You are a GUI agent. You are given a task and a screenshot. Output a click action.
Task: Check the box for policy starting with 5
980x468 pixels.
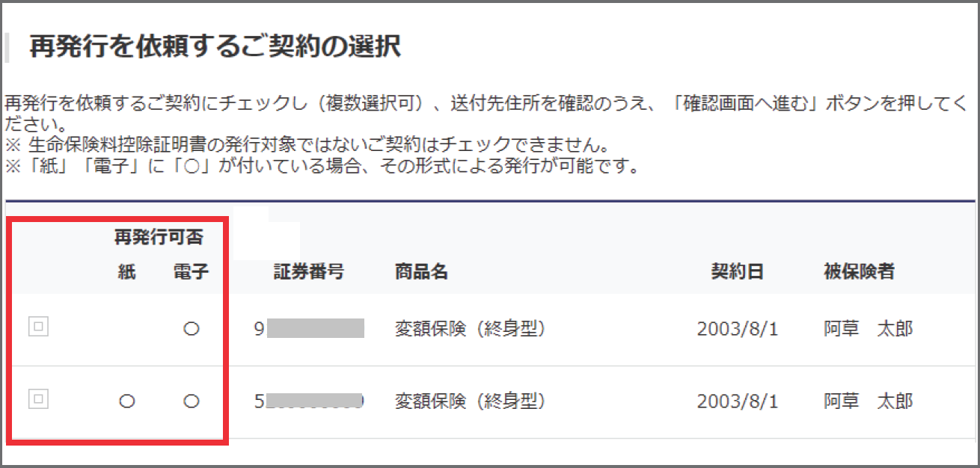[38, 400]
